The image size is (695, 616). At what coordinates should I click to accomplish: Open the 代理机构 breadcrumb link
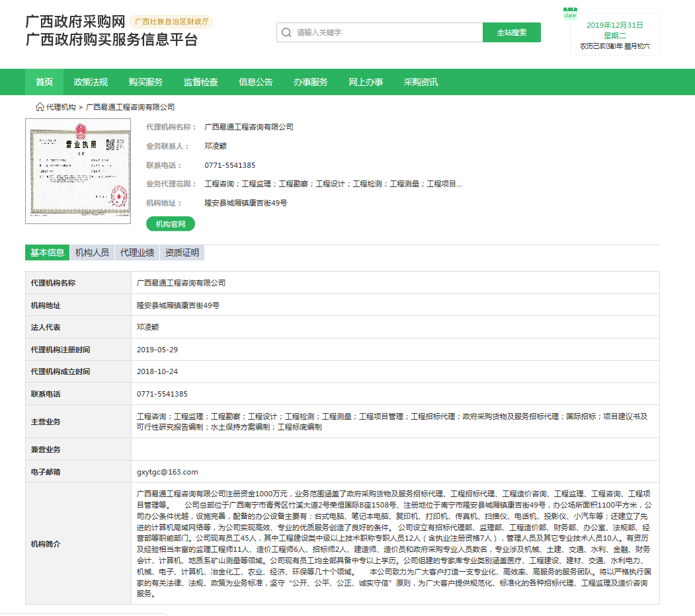tap(62, 105)
